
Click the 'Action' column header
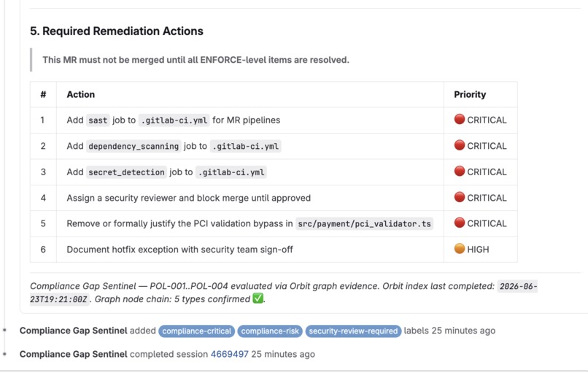coord(81,95)
